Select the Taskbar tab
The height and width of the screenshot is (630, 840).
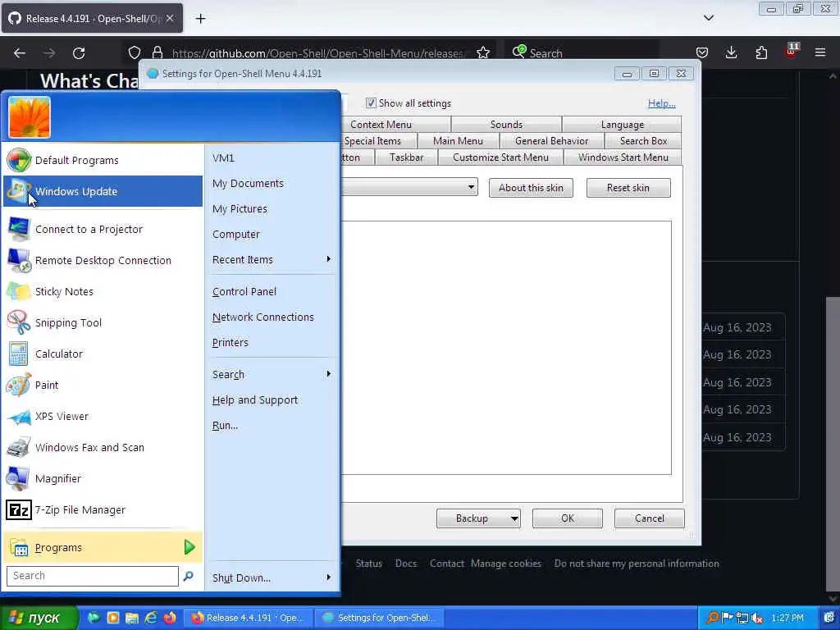407,157
